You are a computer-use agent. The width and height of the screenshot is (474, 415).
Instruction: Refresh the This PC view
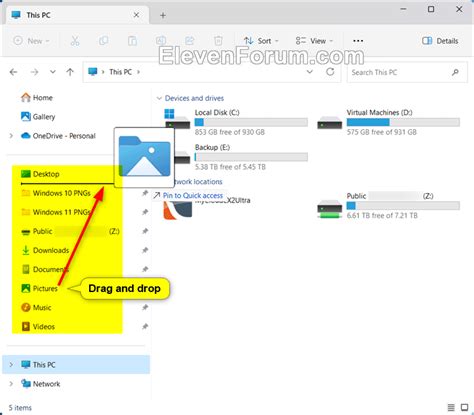330,72
